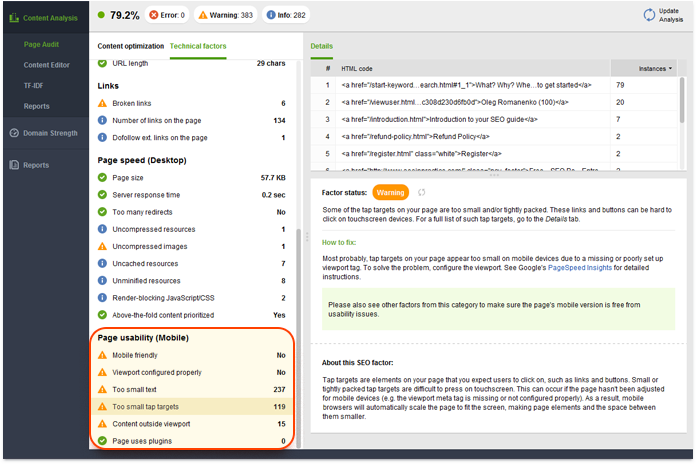Click info icon beside Uncached resources

(102, 263)
